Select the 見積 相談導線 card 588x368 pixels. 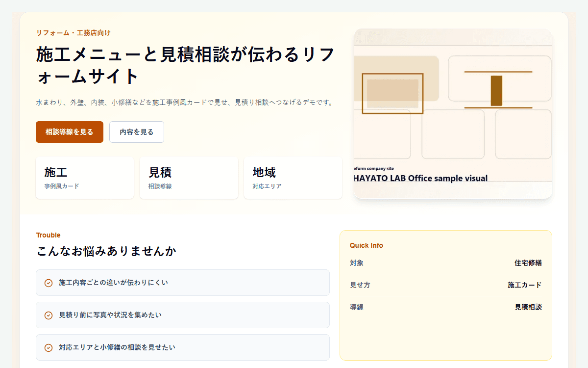point(189,178)
